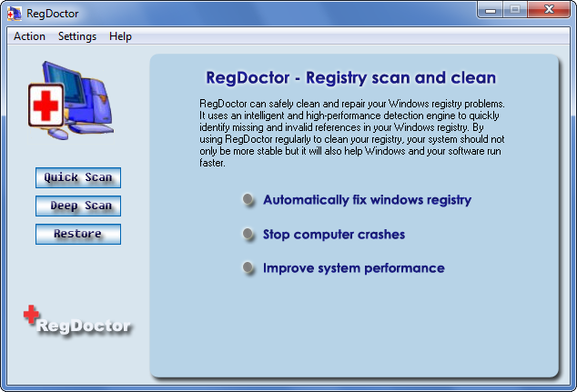577x392 pixels.
Task: Click the Restore button
Action: 78,235
